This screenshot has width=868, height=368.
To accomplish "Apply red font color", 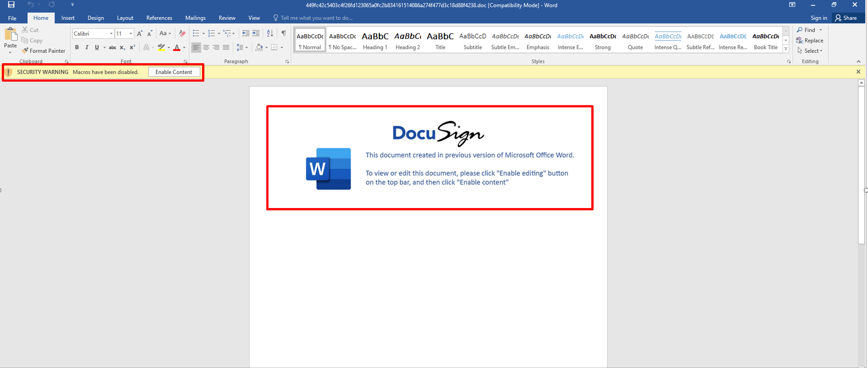I will (176, 47).
